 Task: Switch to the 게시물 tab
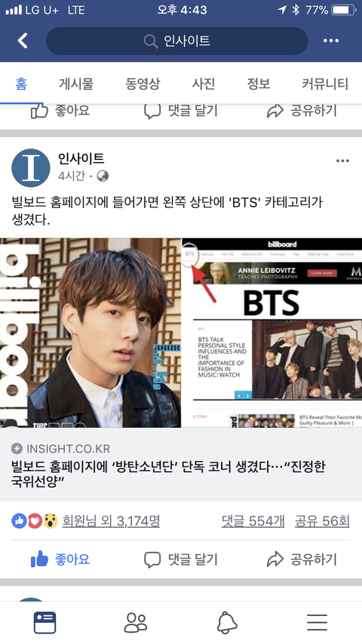76,84
